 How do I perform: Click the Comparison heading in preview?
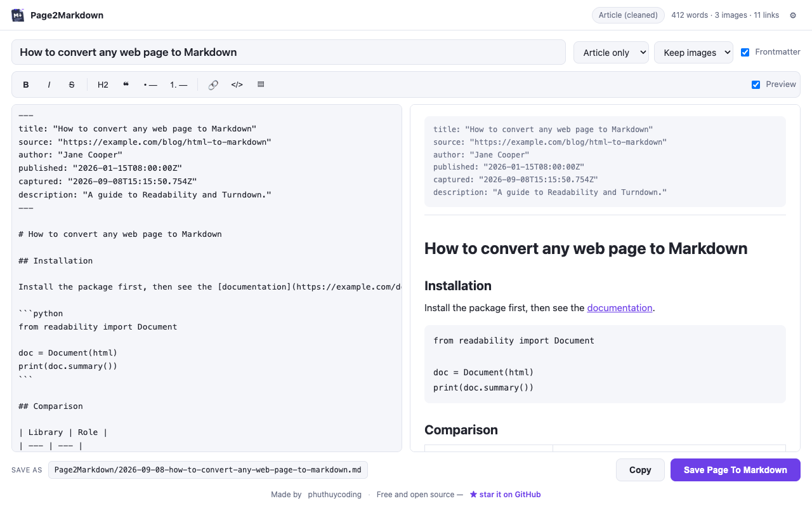(x=461, y=430)
